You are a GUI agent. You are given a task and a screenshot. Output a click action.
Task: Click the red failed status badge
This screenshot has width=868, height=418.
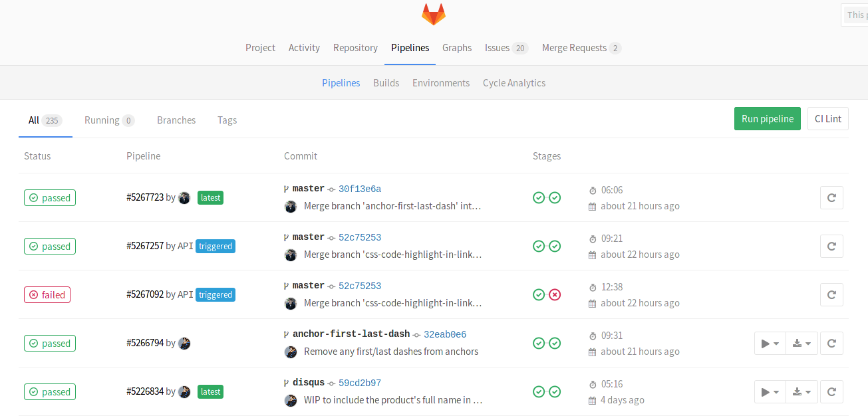pos(47,295)
